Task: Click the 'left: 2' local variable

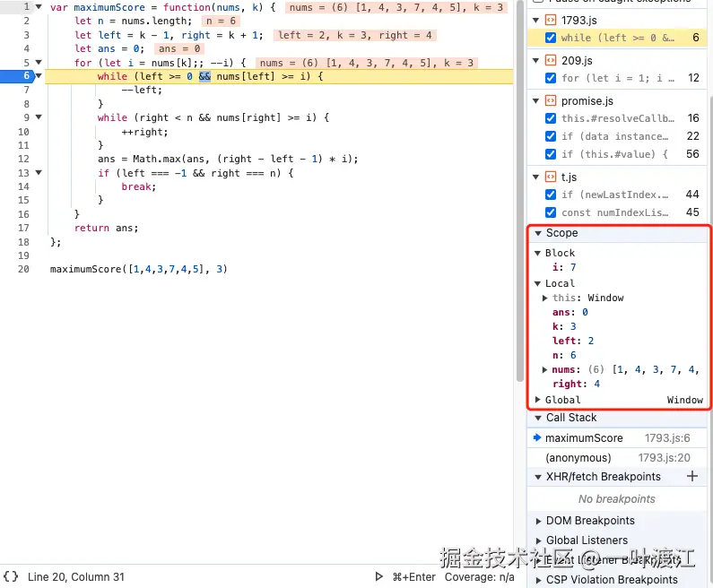Action: [573, 341]
